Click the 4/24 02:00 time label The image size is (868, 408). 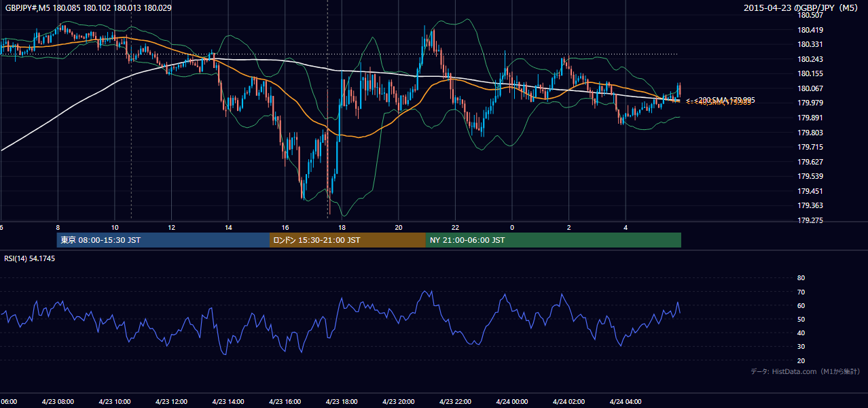[x=568, y=401]
